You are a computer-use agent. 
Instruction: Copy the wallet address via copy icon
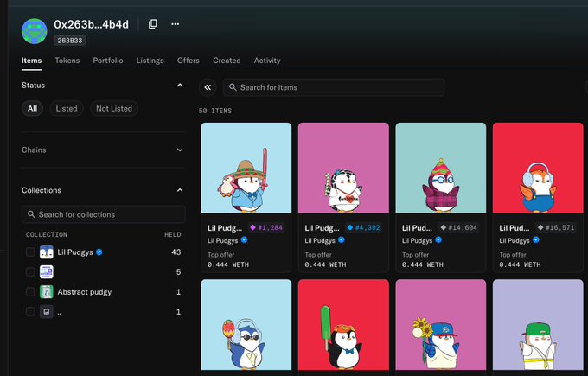[153, 24]
